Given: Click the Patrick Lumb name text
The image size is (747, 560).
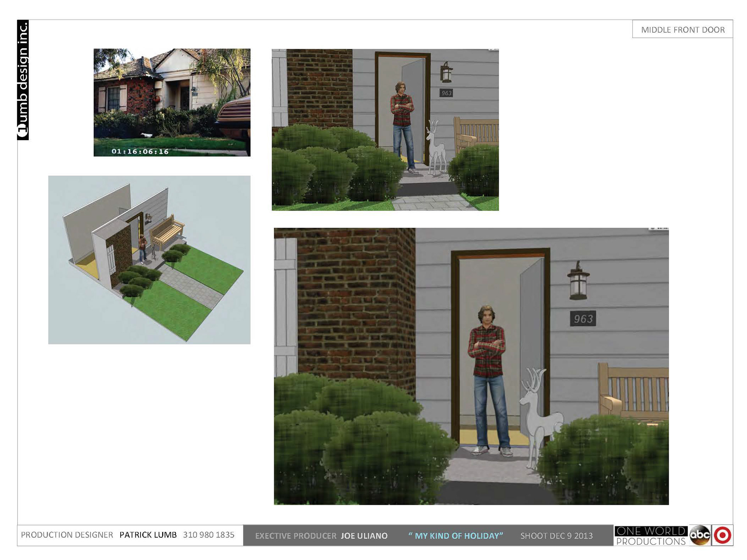Looking at the screenshot, I should pos(148,535).
